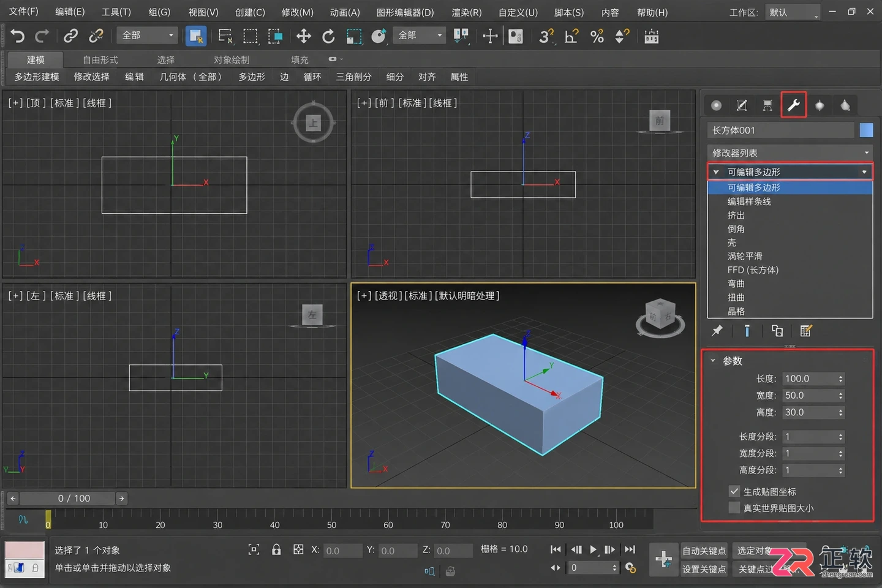882x588 pixels.
Task: Expand the 可编辑多边形 stack arrow
Action: point(716,172)
